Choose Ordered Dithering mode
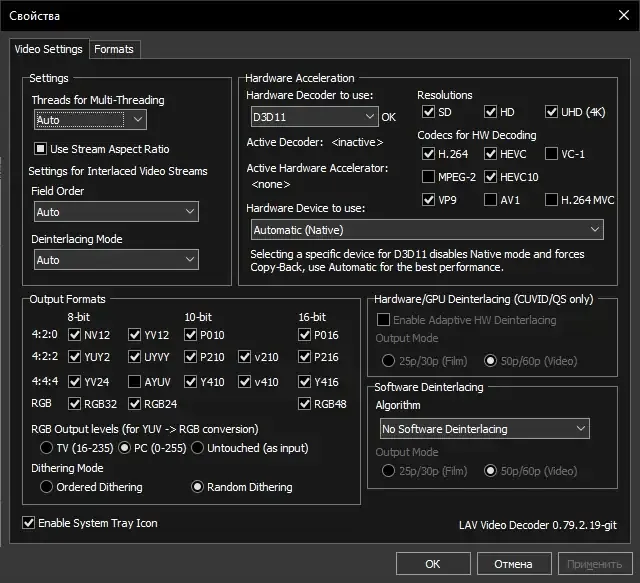640x583 pixels. 47,487
